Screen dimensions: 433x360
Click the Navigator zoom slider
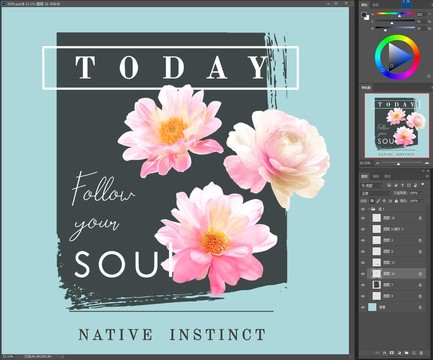click(x=402, y=163)
